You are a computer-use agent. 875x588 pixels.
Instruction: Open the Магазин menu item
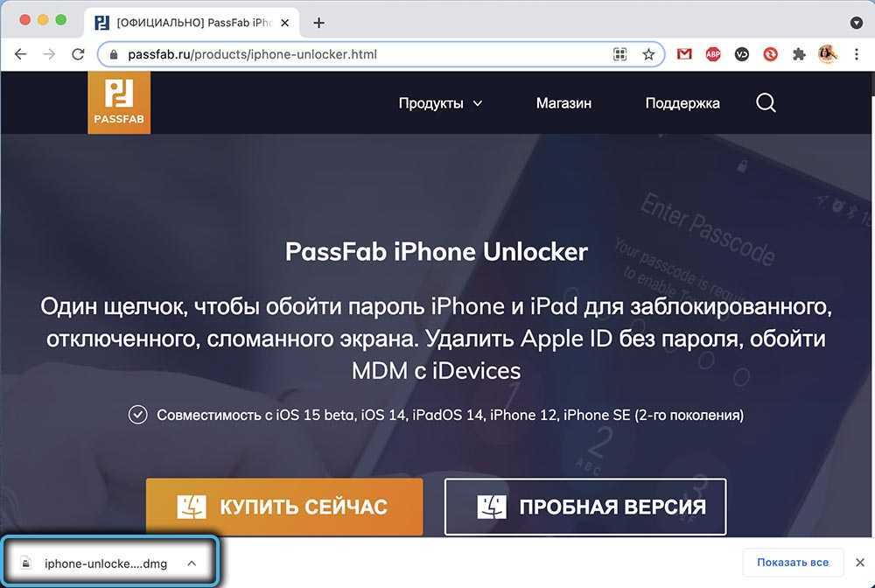pyautogui.click(x=563, y=103)
